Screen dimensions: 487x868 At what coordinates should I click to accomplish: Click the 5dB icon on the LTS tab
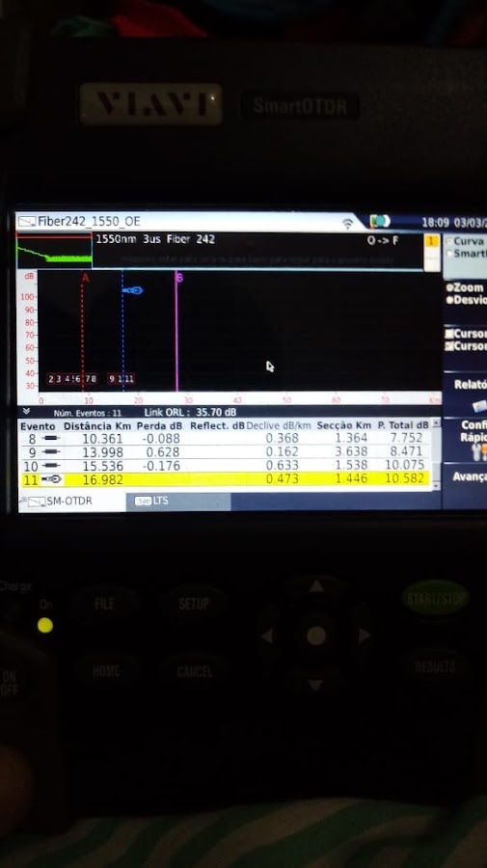pos(143,501)
